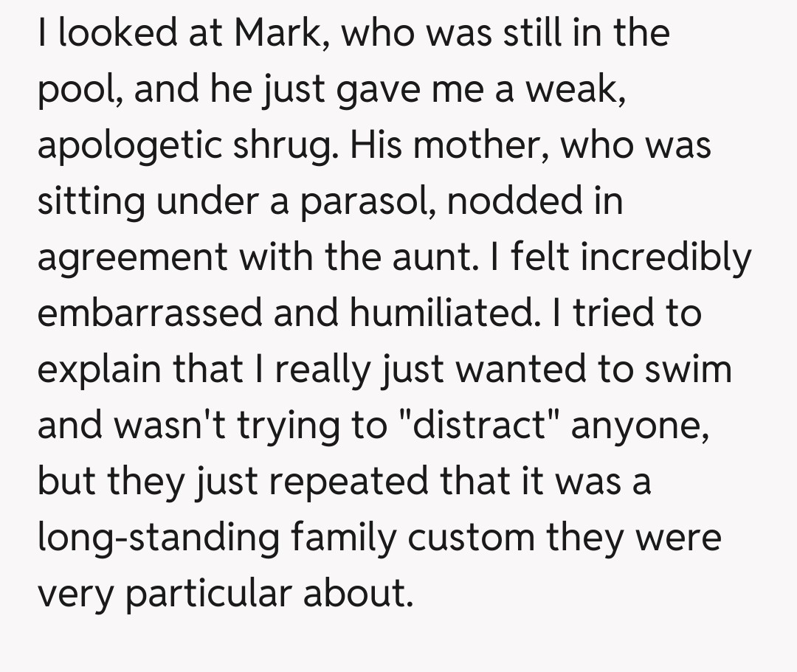Select the word "embarrassed"
This screenshot has height=672, width=797.
[150, 314]
